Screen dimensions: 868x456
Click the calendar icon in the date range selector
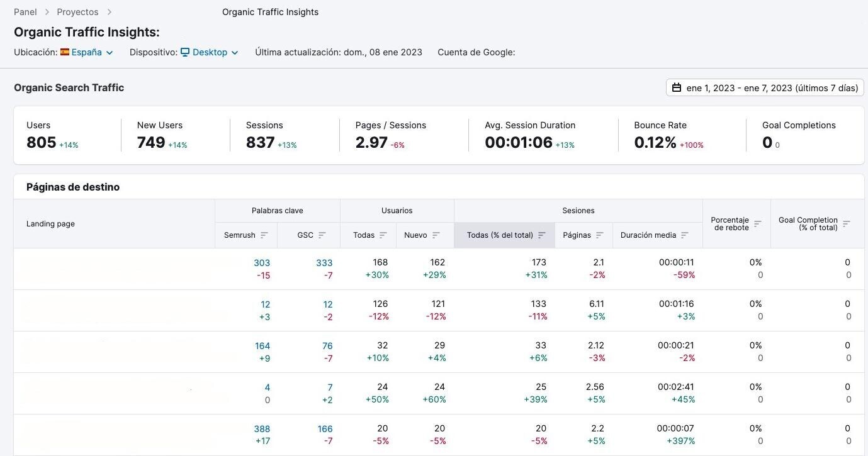tap(677, 87)
